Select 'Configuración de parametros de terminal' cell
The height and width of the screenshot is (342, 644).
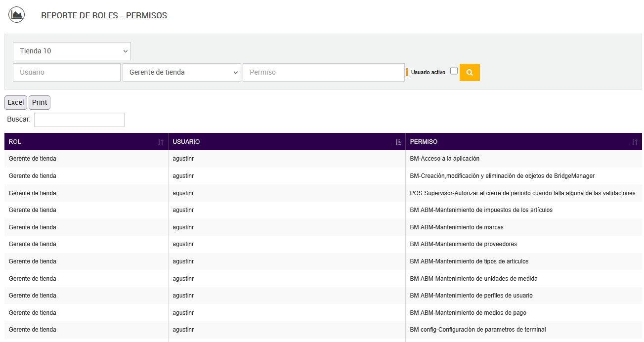pyautogui.click(x=524, y=330)
